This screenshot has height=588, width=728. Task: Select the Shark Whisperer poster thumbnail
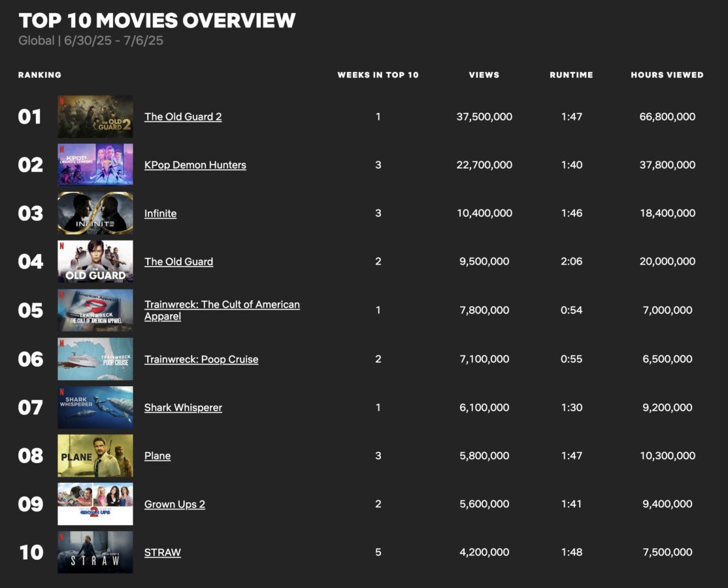[x=95, y=407]
